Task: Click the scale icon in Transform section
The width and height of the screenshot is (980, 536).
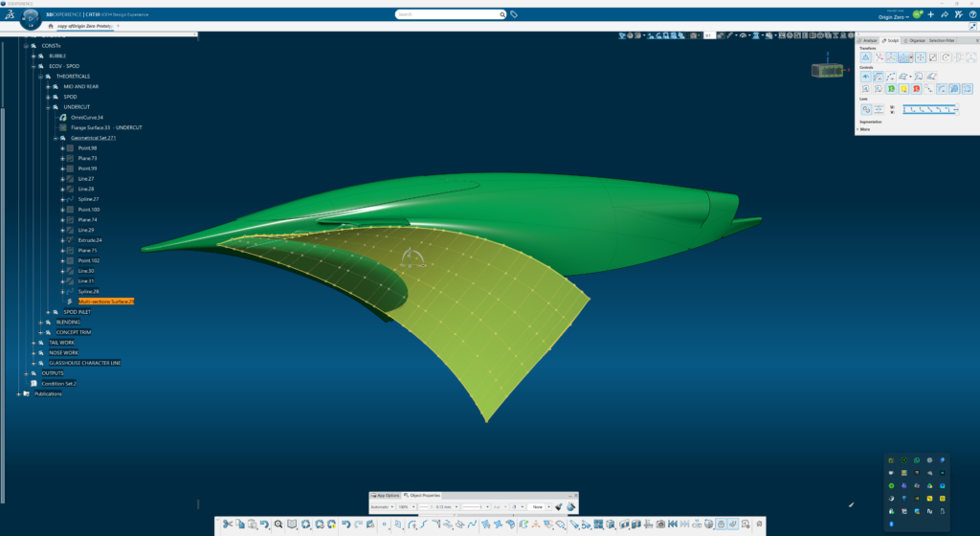Action: [x=933, y=57]
